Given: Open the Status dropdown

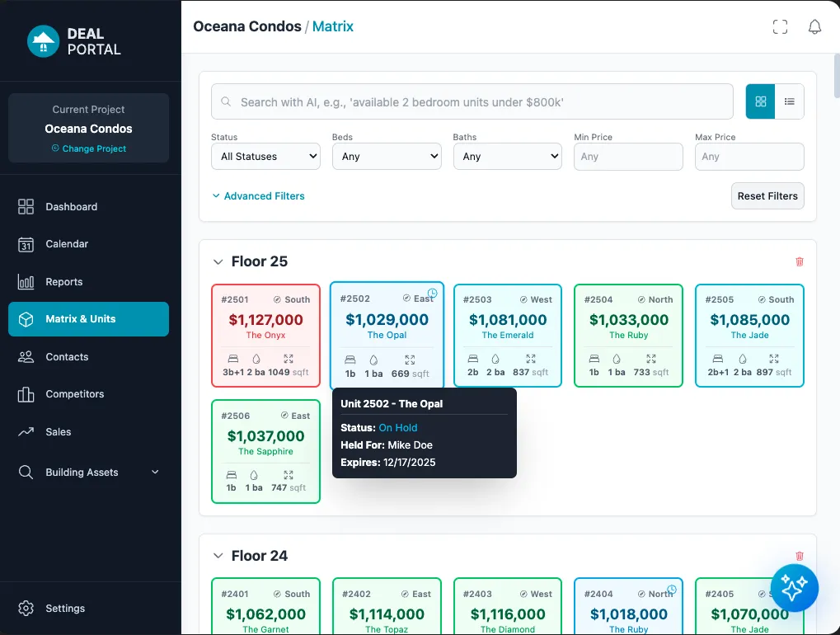Looking at the screenshot, I should [265, 156].
